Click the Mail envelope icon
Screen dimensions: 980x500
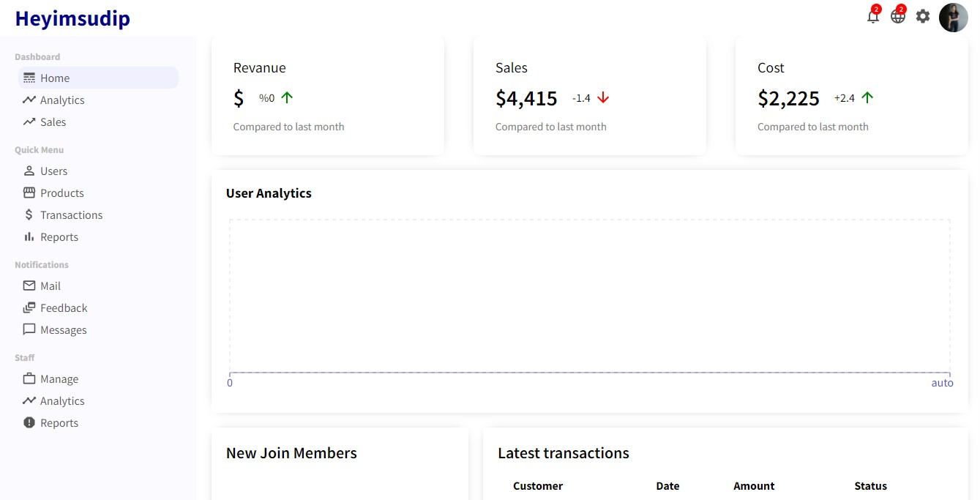pyautogui.click(x=29, y=286)
